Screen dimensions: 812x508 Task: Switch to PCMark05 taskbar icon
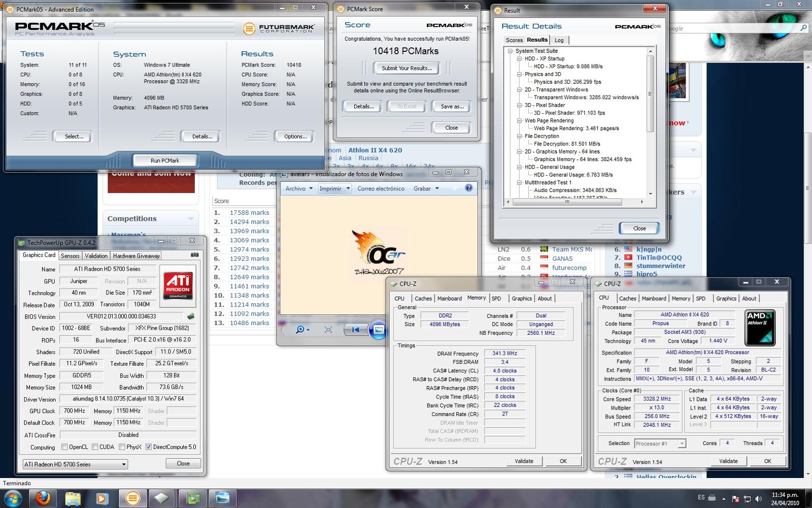click(132, 498)
